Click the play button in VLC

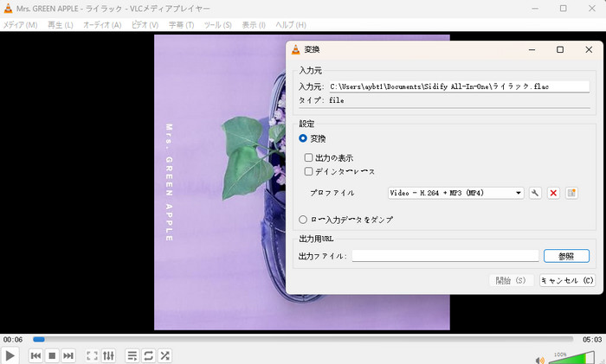tap(10, 355)
